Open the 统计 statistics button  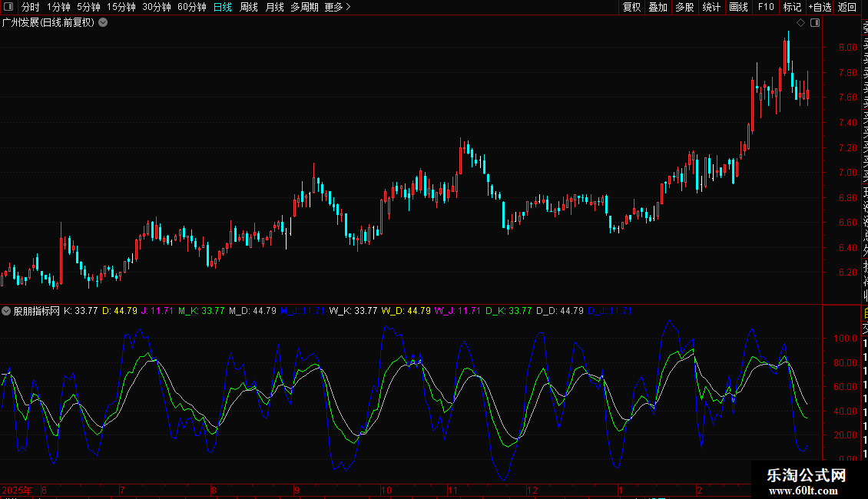[711, 7]
